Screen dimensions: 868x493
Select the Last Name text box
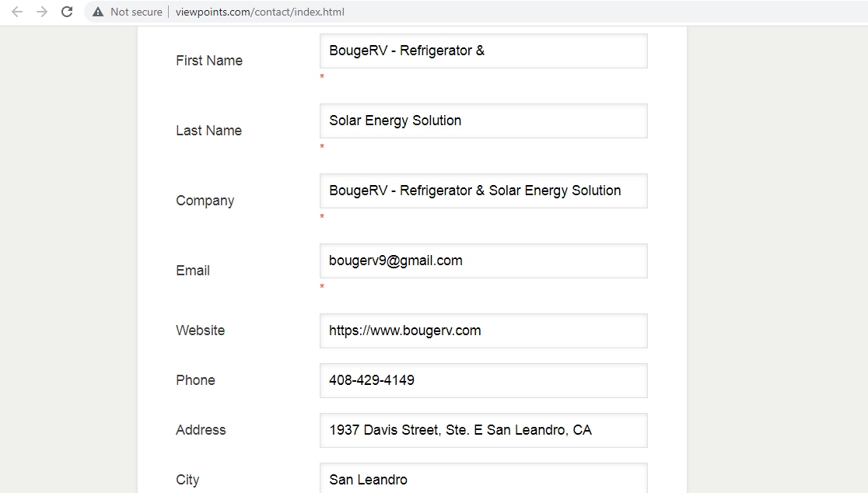(483, 121)
